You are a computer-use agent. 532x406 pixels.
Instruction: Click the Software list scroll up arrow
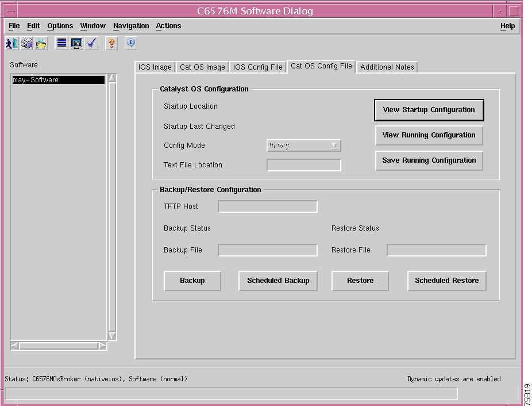[112, 78]
